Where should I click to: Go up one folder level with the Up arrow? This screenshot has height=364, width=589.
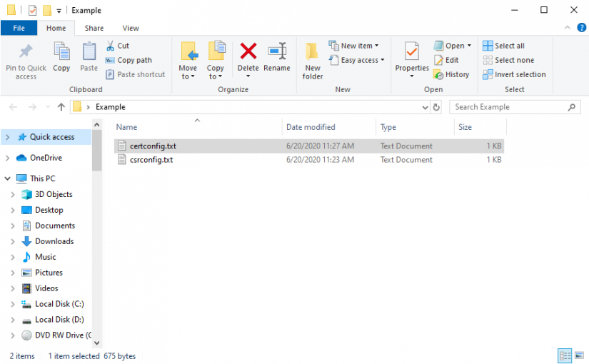pos(61,107)
